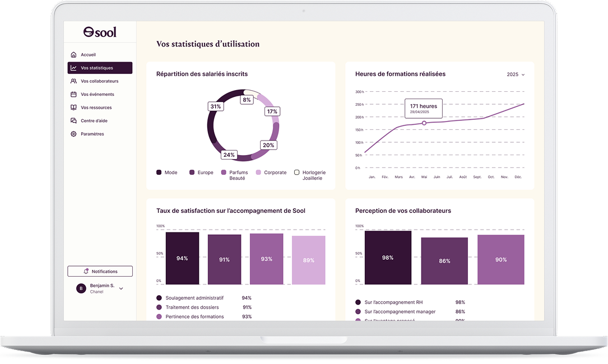Click the bell icon in Notifications
Image resolution: width=608 pixels, height=364 pixels.
[86, 272]
